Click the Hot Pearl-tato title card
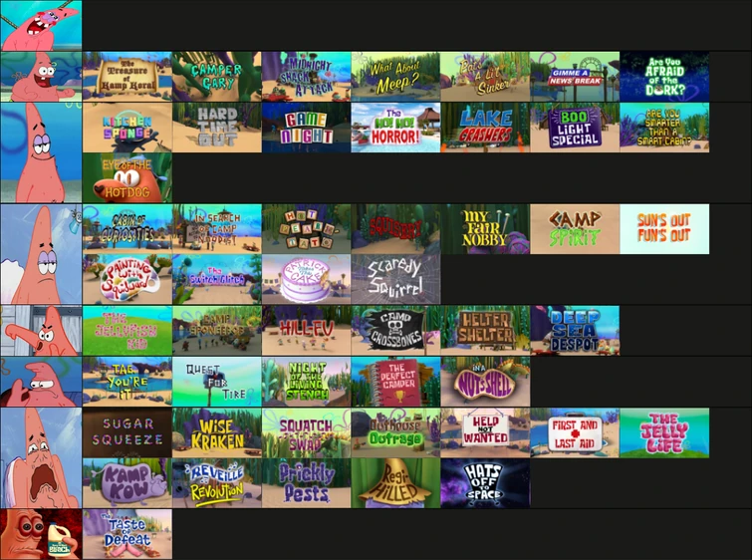Viewport: 752px width, 560px height. point(307,229)
